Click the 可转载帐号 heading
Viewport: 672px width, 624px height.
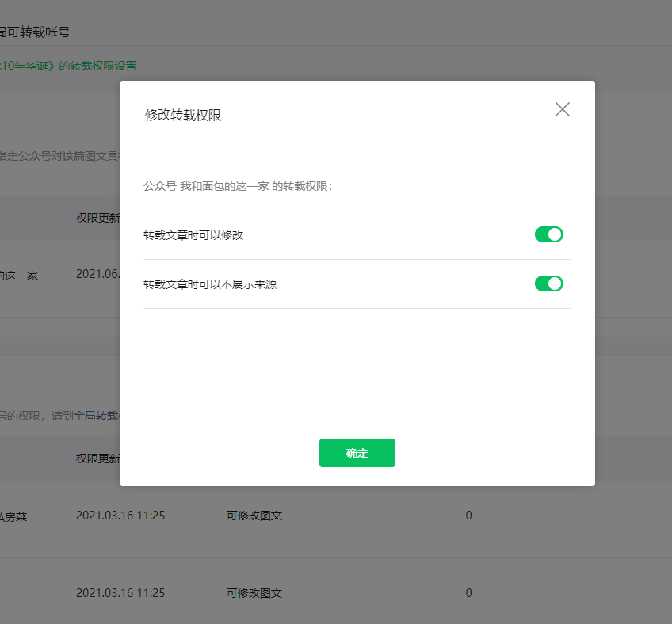click(35, 32)
